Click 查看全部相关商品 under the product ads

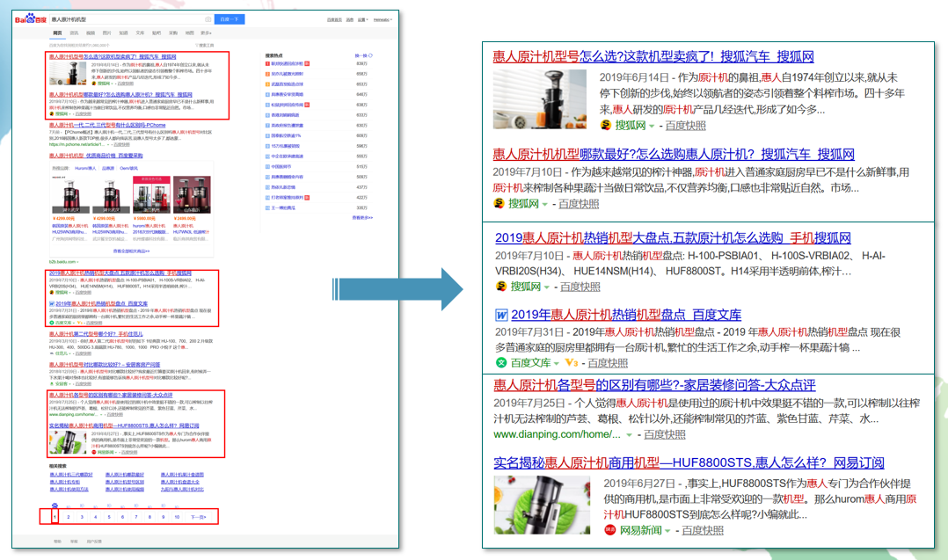(x=131, y=251)
